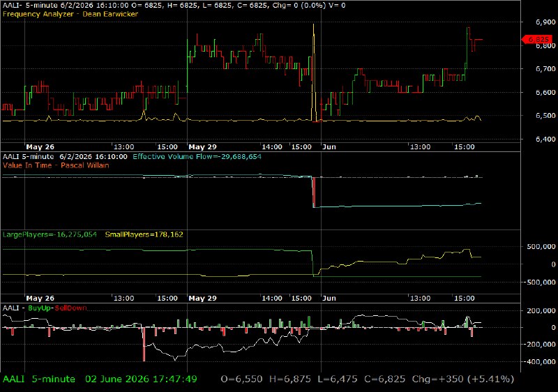Click the status bar H=6,875 value
Screen dimensions: 558x392
[290, 379]
